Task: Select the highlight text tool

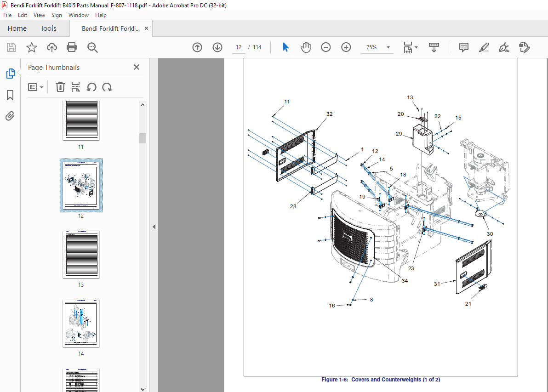Action: (484, 47)
